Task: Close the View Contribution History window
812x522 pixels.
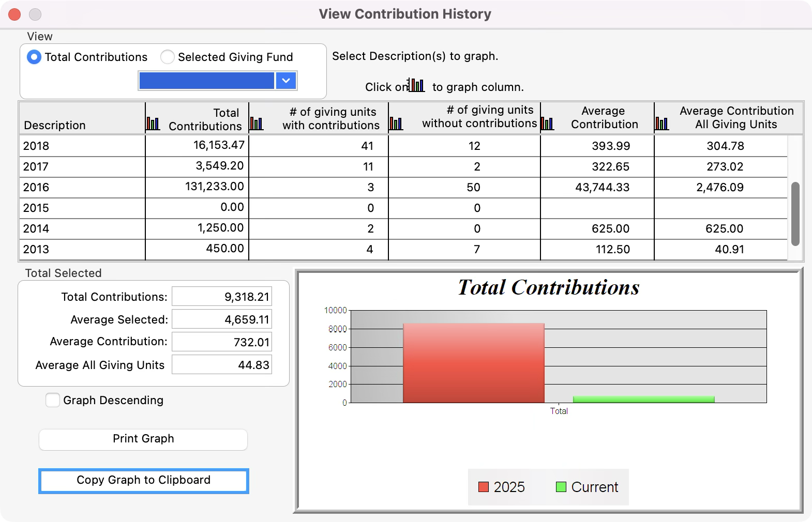Action: (x=14, y=14)
